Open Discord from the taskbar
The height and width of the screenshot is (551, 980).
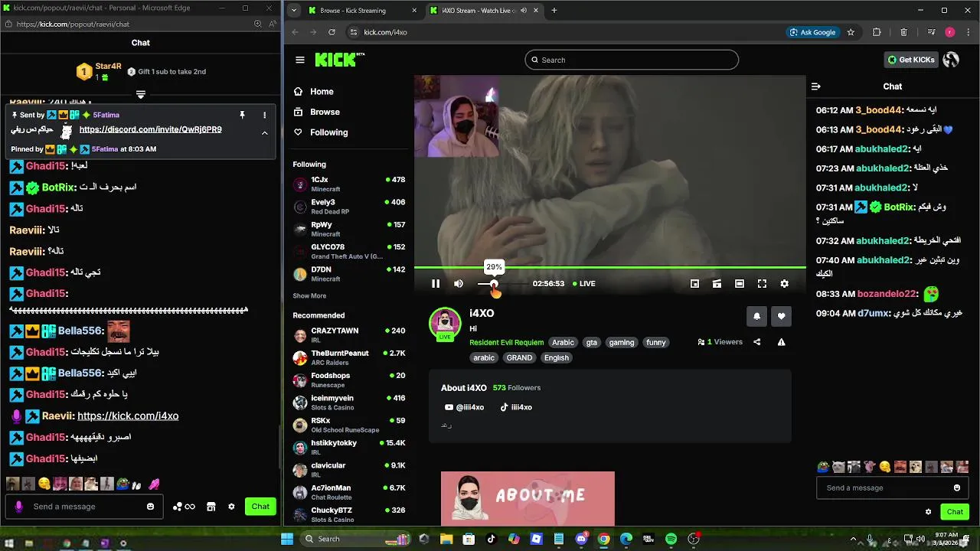[581, 540]
